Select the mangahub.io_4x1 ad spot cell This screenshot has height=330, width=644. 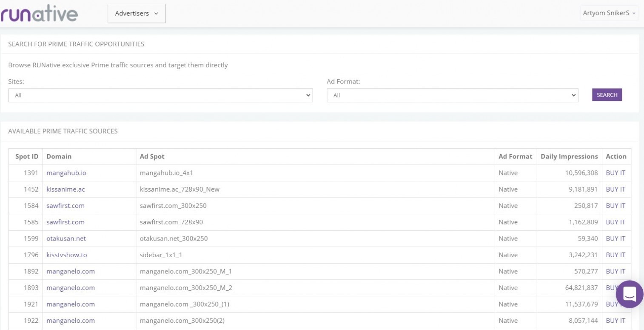coord(315,173)
